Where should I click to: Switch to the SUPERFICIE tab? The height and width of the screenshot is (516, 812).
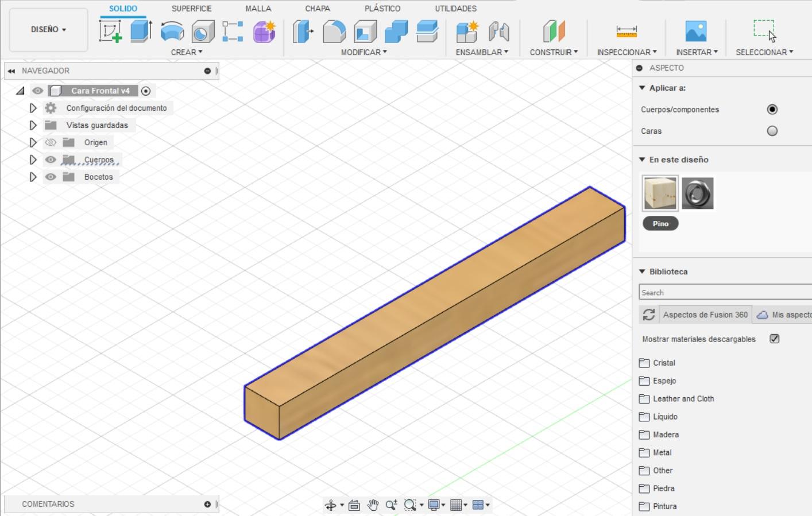pyautogui.click(x=192, y=9)
